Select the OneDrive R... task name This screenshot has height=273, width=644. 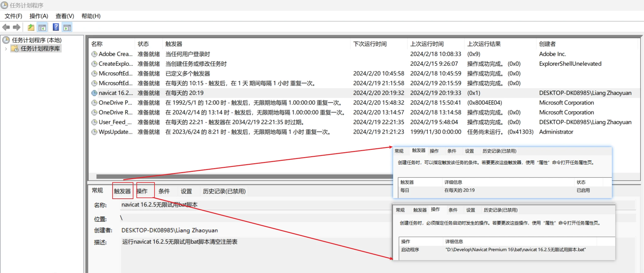pos(115,113)
